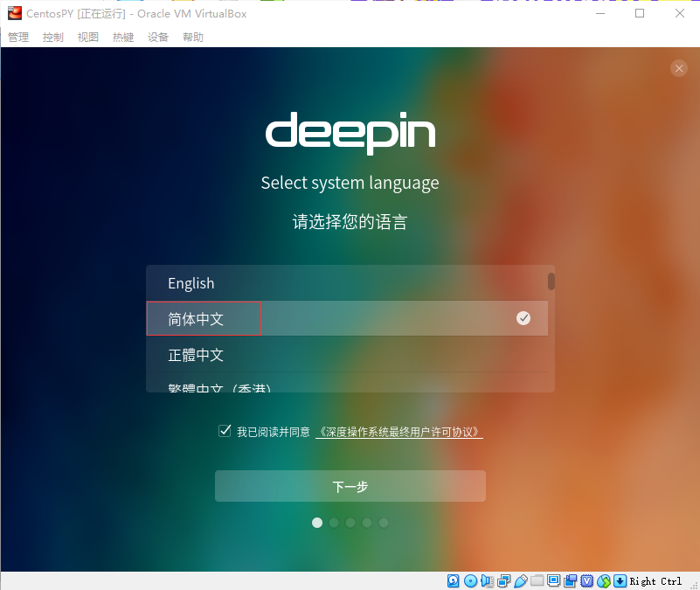Click the keyboard capture arrow icon
Image resolution: width=700 pixels, height=590 pixels.
pos(620,580)
